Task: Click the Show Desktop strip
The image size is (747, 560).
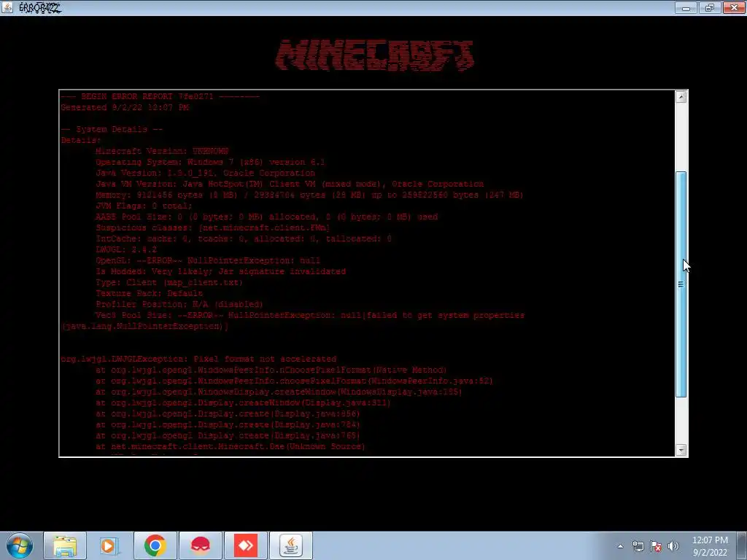Action: click(x=742, y=545)
